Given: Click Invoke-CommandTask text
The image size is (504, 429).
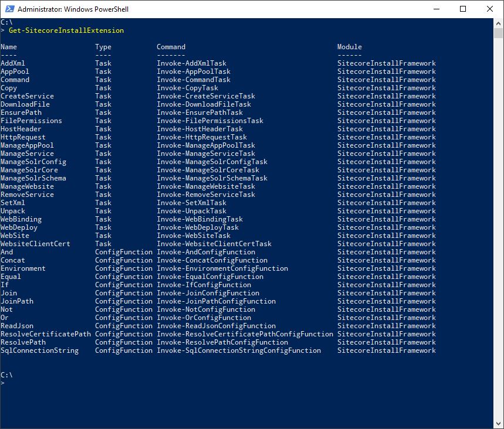Looking at the screenshot, I should pos(194,80).
